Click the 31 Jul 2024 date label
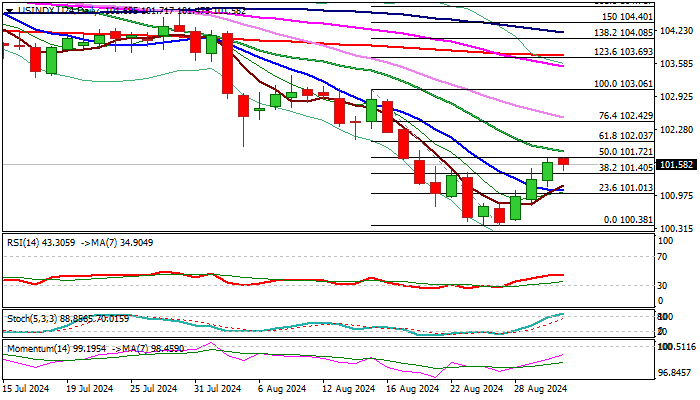Image resolution: width=700 pixels, height=400 pixels. (x=218, y=389)
